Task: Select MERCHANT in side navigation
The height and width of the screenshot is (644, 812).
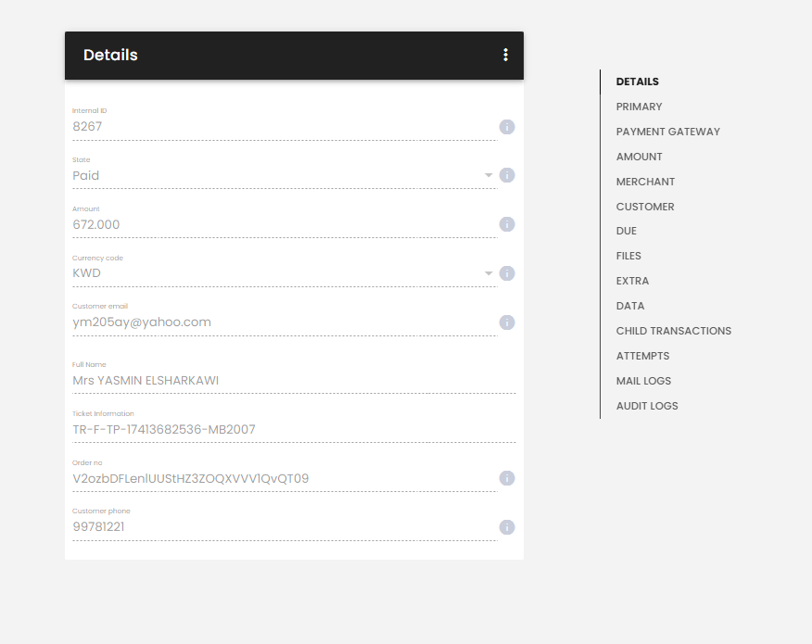Action: tap(645, 182)
